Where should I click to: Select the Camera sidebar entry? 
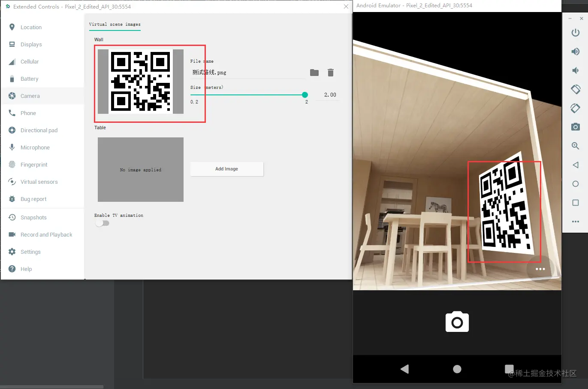click(42, 96)
